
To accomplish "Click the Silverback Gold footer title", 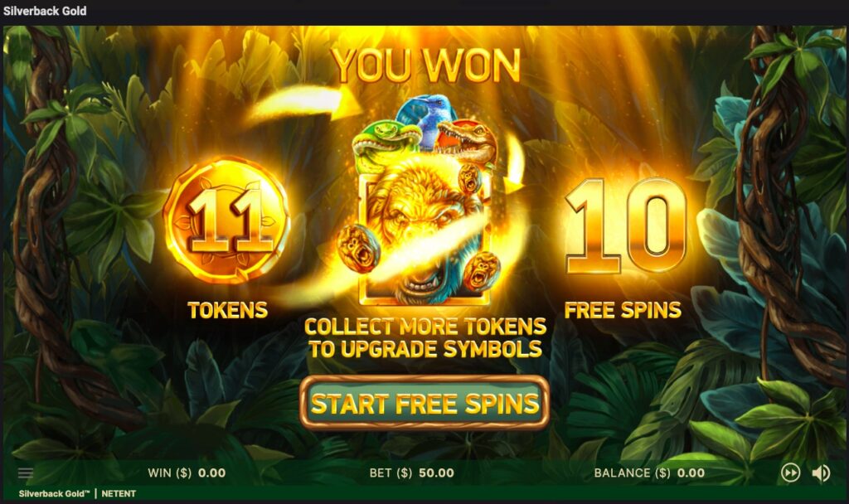I will [54, 494].
